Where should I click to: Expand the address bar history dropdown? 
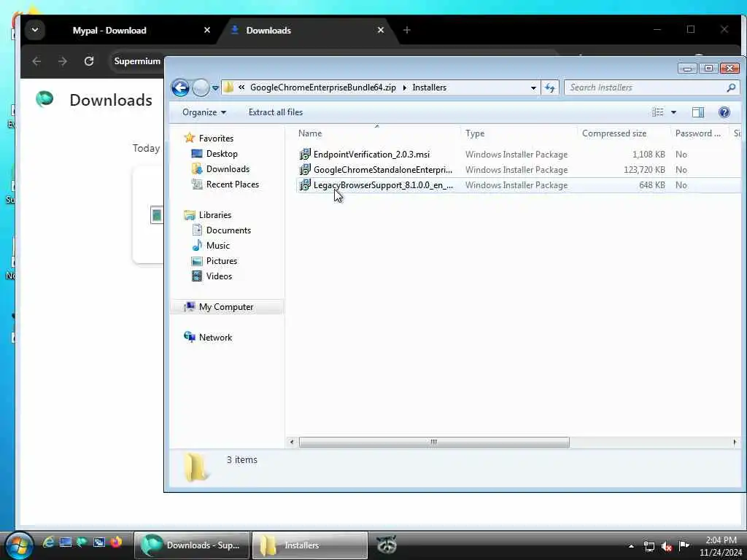coord(533,87)
